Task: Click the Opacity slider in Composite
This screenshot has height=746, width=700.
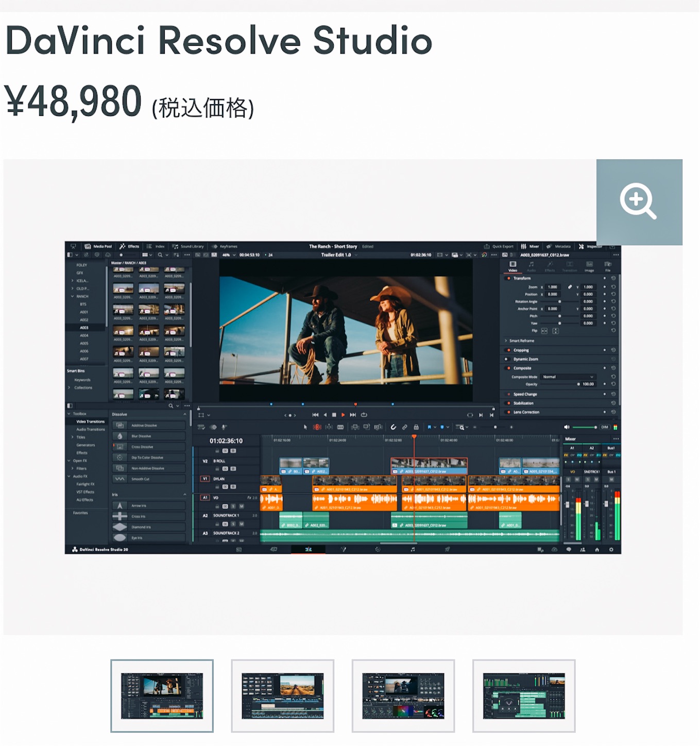Action: pos(559,384)
